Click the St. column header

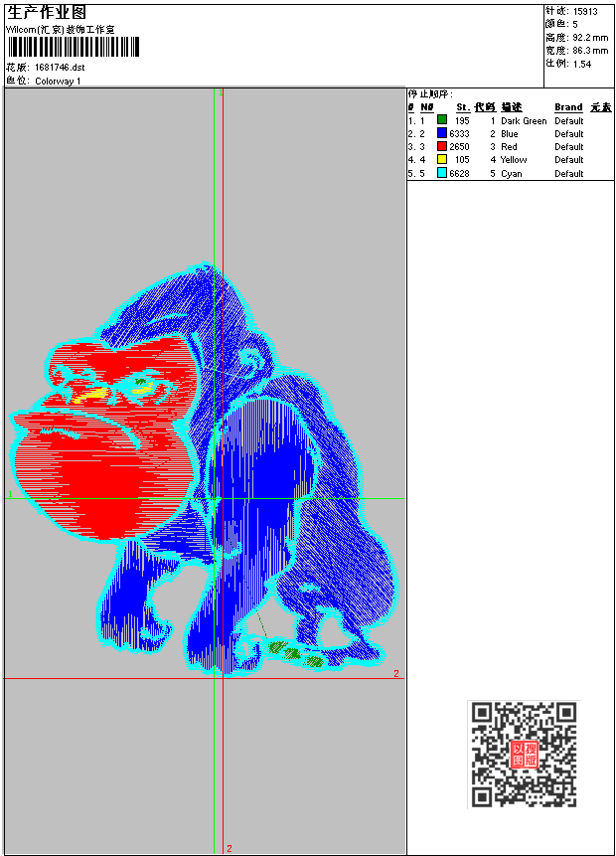pyautogui.click(x=463, y=107)
